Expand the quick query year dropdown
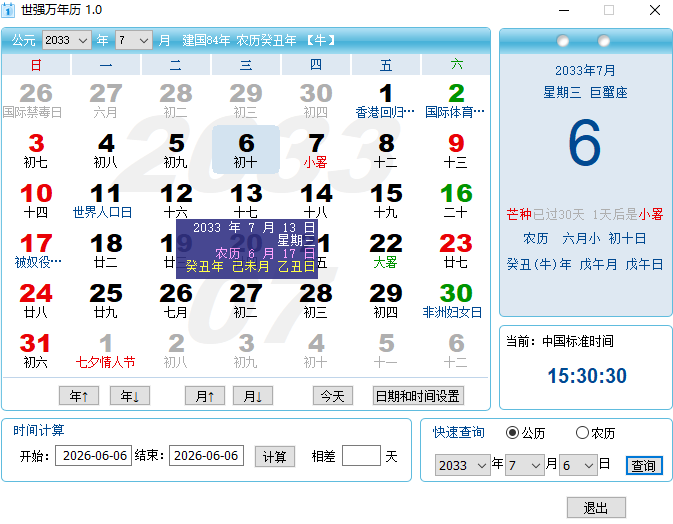Image resolution: width=673 pixels, height=524 pixels. tap(463, 465)
